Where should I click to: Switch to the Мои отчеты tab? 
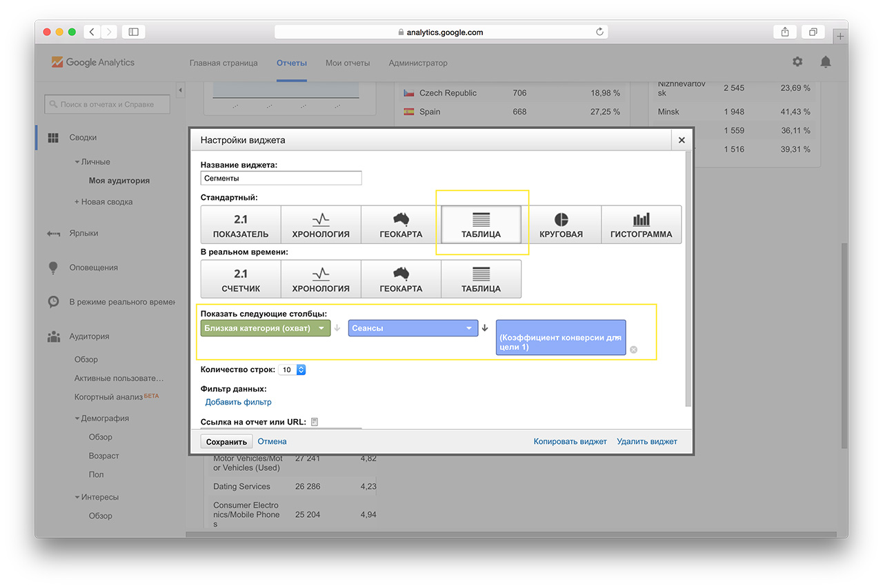348,63
